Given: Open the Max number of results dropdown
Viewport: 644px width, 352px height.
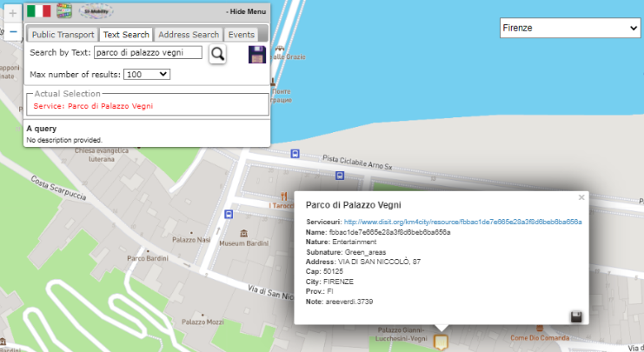Looking at the screenshot, I should tap(147, 75).
